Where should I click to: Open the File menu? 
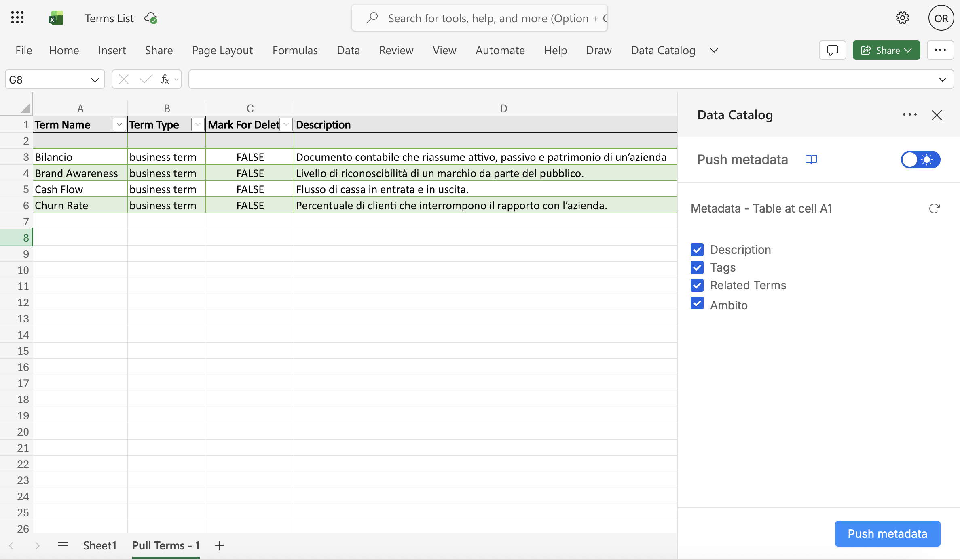point(23,50)
